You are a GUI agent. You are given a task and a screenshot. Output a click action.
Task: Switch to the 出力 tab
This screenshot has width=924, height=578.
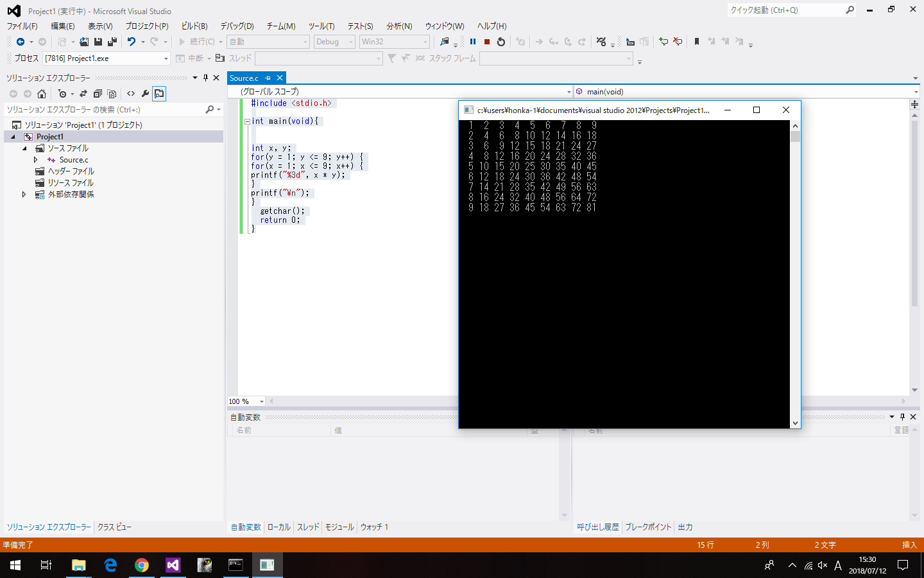pyautogui.click(x=685, y=527)
